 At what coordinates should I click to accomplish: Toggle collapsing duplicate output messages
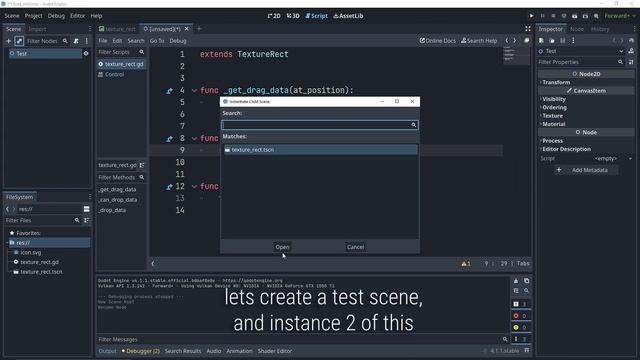[516, 291]
